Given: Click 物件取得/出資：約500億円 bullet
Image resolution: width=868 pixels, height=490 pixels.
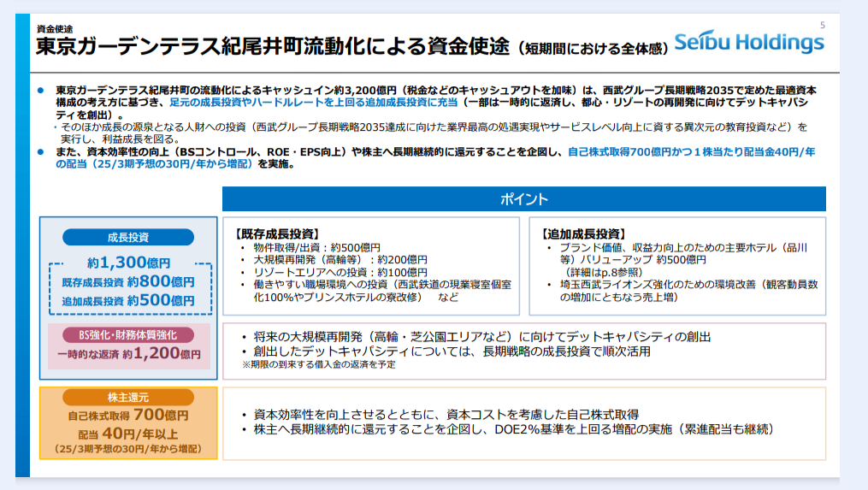Looking at the screenshot, I should (x=316, y=247).
